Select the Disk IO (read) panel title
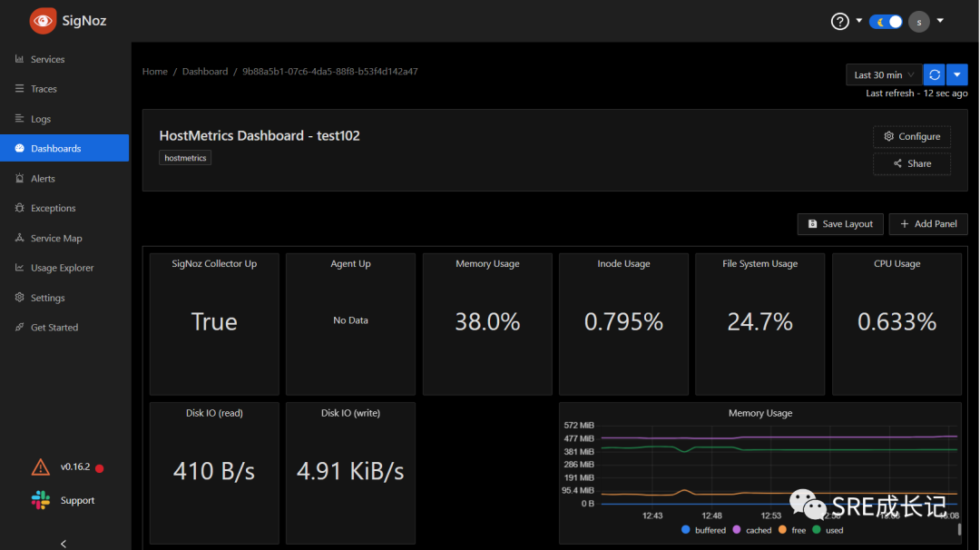Screen dimensions: 980x550 click(214, 413)
